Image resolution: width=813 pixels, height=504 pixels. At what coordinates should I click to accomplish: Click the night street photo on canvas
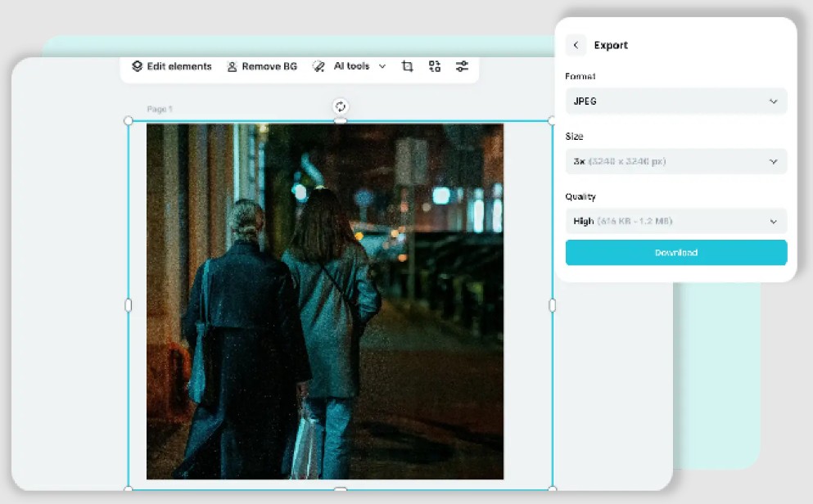tap(325, 301)
